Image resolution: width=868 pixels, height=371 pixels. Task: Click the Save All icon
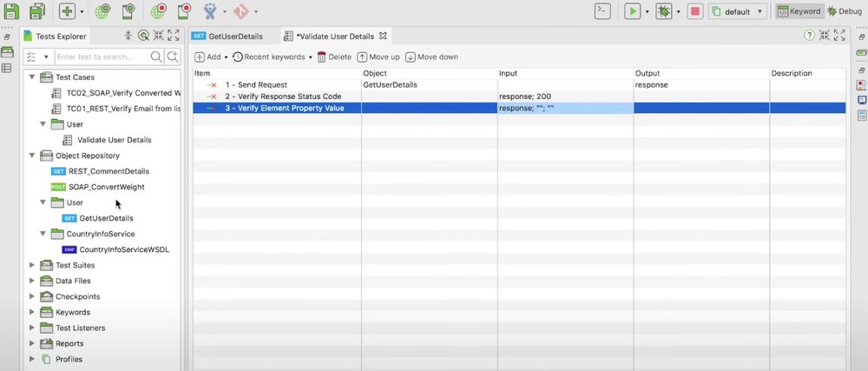37,11
